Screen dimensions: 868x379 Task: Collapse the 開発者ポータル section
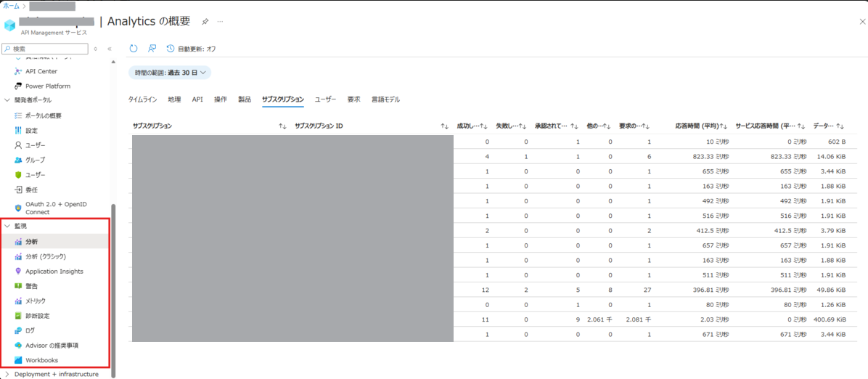click(x=7, y=100)
